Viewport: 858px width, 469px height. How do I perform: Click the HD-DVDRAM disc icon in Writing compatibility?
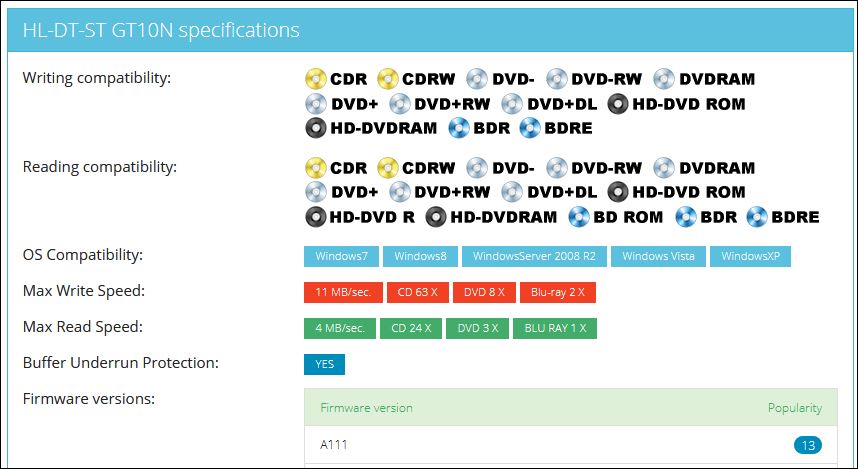coord(316,128)
